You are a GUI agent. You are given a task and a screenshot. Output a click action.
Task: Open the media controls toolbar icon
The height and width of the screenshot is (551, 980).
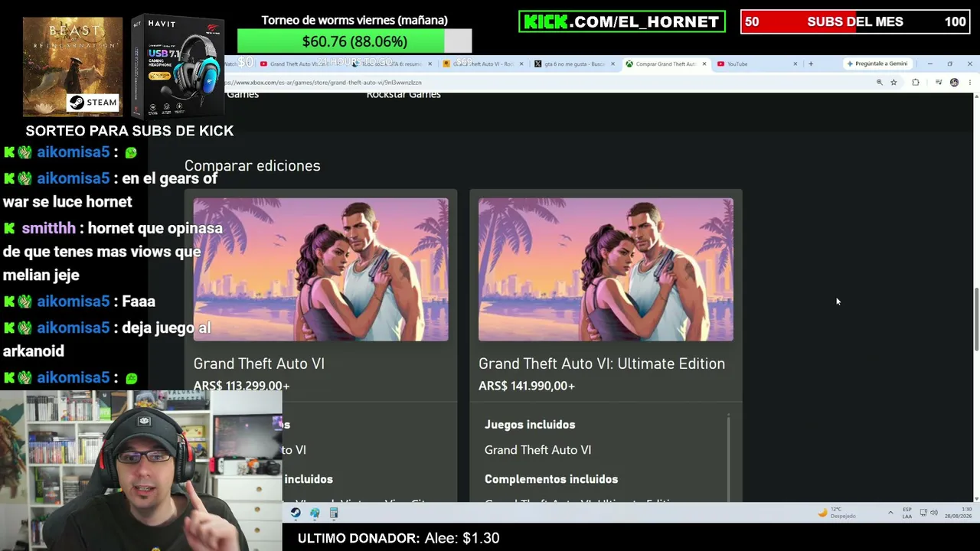[x=939, y=83]
